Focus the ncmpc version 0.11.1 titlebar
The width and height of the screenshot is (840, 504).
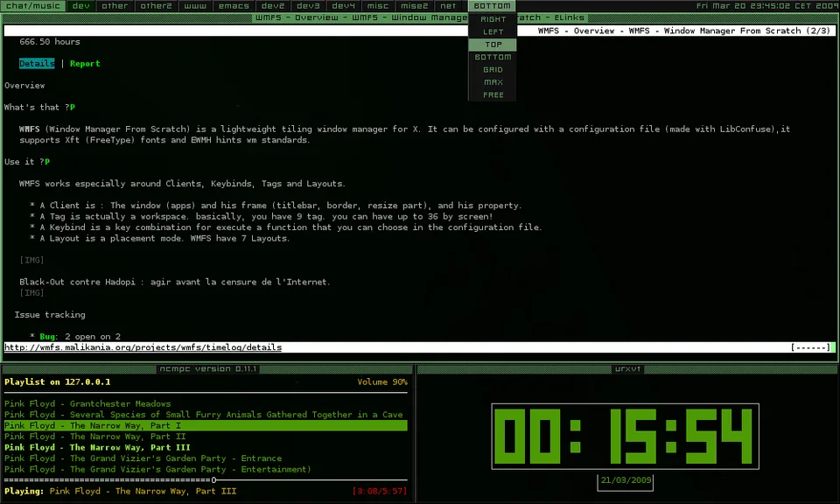[x=208, y=369]
